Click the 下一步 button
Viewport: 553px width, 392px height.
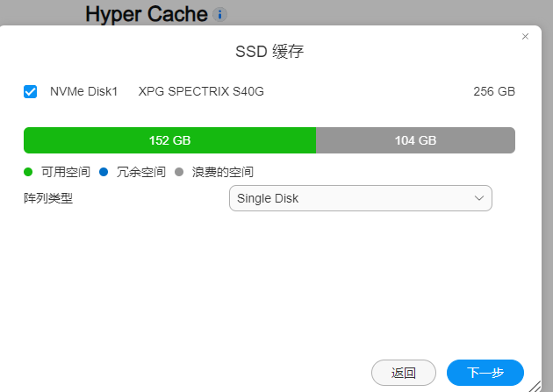pos(485,373)
